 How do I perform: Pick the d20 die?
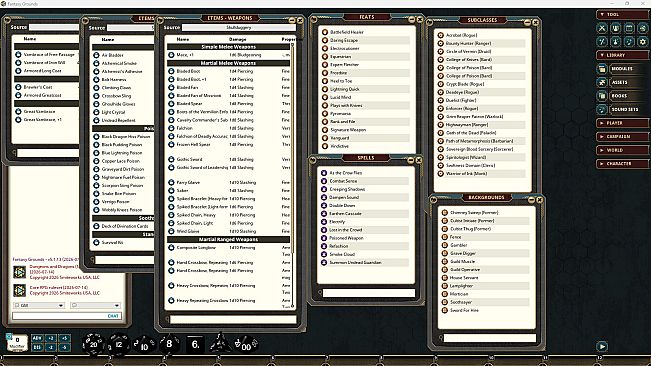coord(93,344)
